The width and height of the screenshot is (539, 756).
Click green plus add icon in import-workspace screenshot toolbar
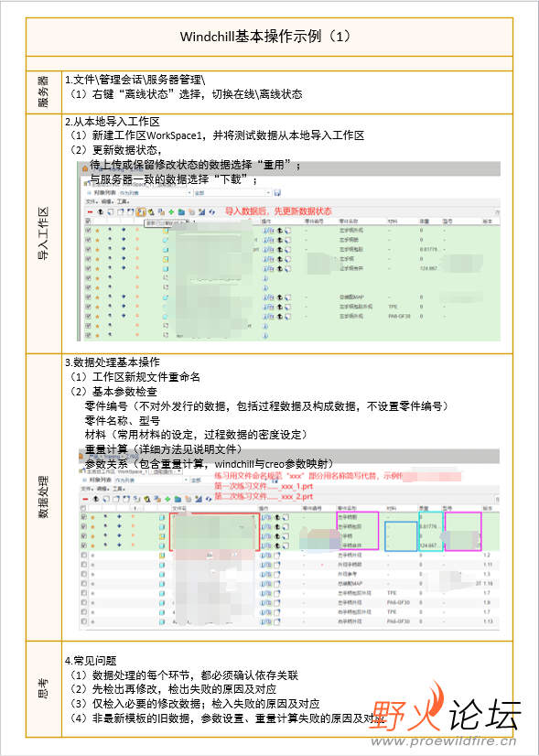coord(171,212)
